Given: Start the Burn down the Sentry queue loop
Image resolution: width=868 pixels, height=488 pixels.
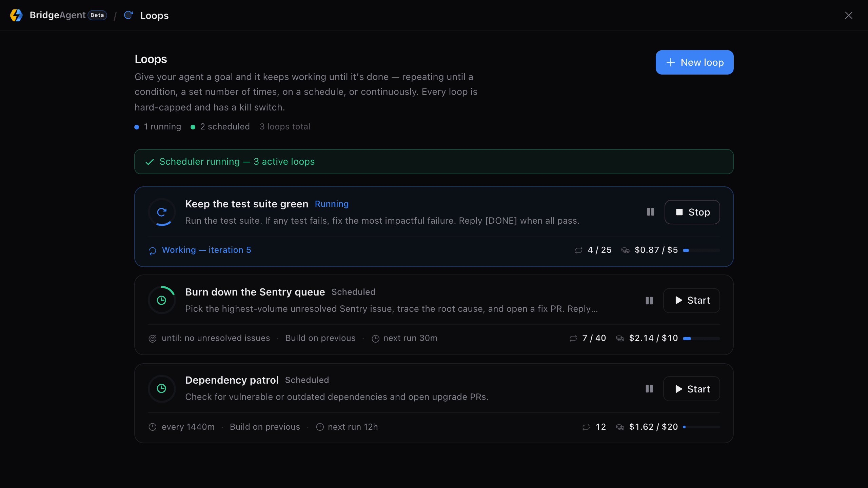Looking at the screenshot, I should point(691,301).
